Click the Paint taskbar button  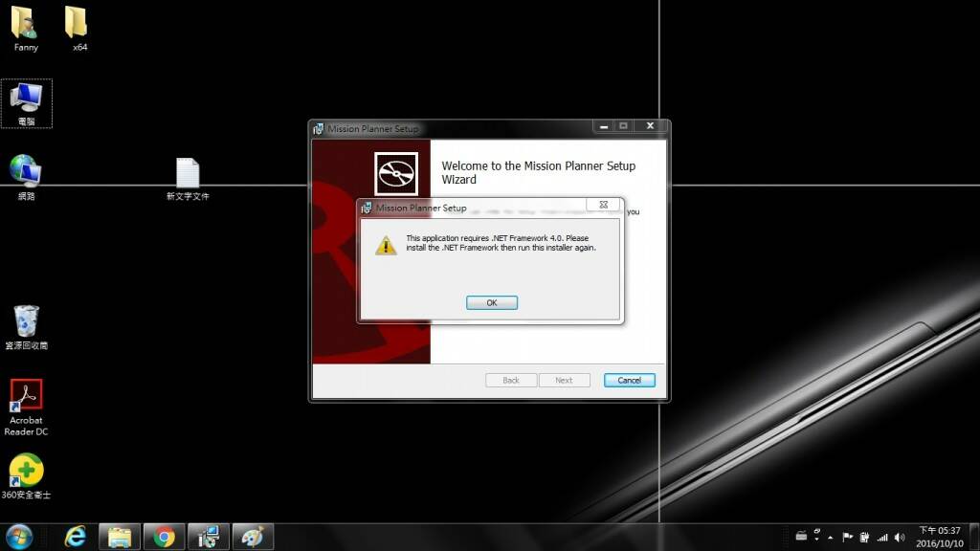pos(253,538)
